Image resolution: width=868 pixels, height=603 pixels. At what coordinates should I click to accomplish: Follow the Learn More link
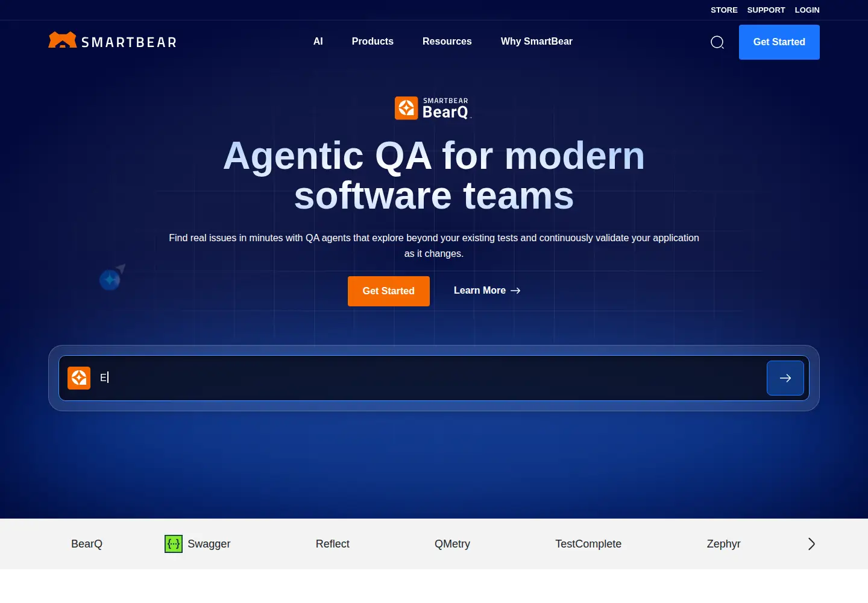487,291
